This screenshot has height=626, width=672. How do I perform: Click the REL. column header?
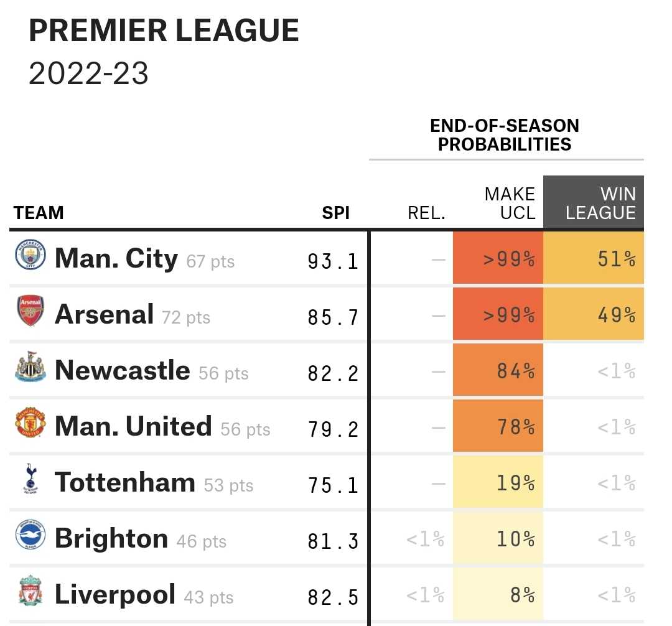point(426,213)
